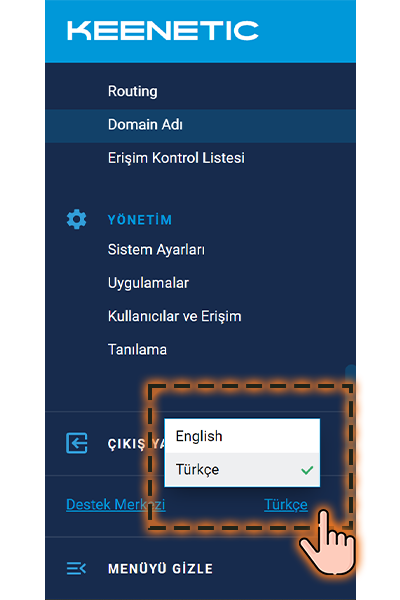Choose Türkçe in the language list

[242, 470]
